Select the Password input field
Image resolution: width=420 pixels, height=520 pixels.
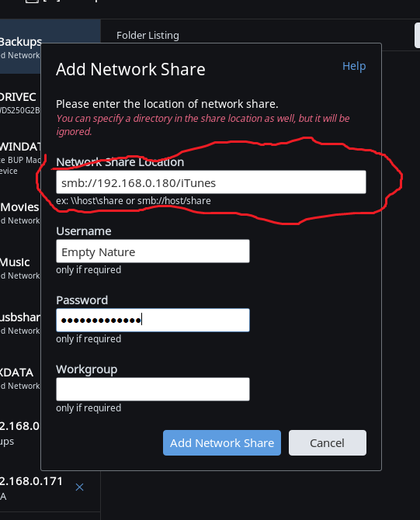click(153, 320)
